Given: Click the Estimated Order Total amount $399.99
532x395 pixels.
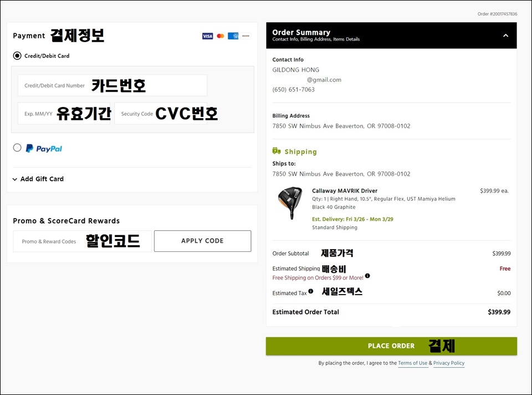Looking at the screenshot, I should [499, 312].
